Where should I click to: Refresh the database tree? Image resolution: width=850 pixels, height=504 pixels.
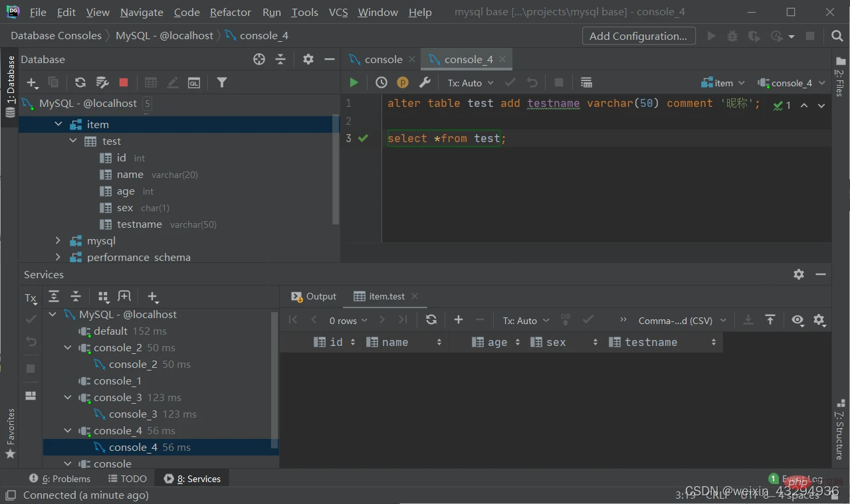click(x=80, y=82)
